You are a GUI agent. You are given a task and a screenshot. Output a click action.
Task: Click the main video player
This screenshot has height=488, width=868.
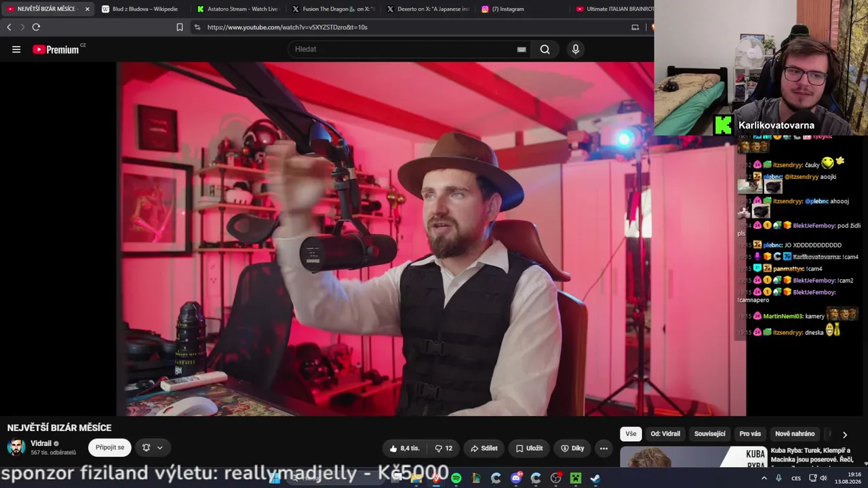[x=431, y=239]
